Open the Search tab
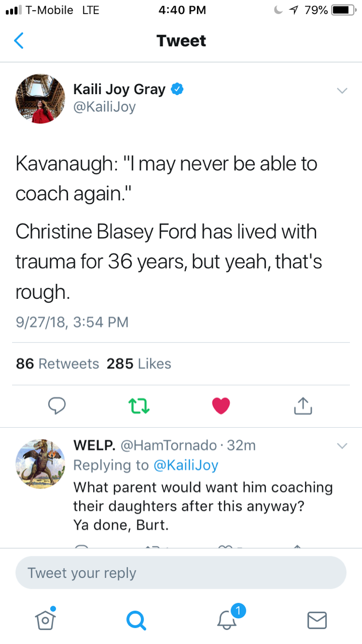 (135, 620)
